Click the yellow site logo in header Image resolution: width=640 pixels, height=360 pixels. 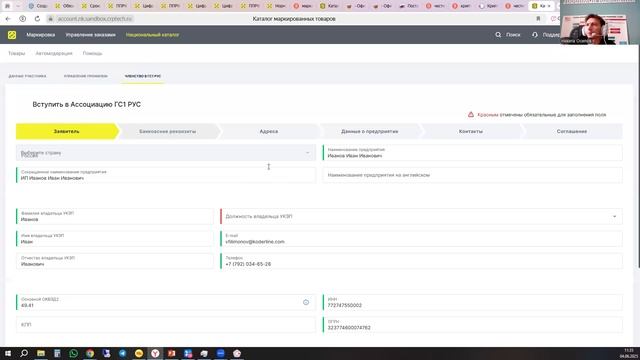click(x=12, y=35)
